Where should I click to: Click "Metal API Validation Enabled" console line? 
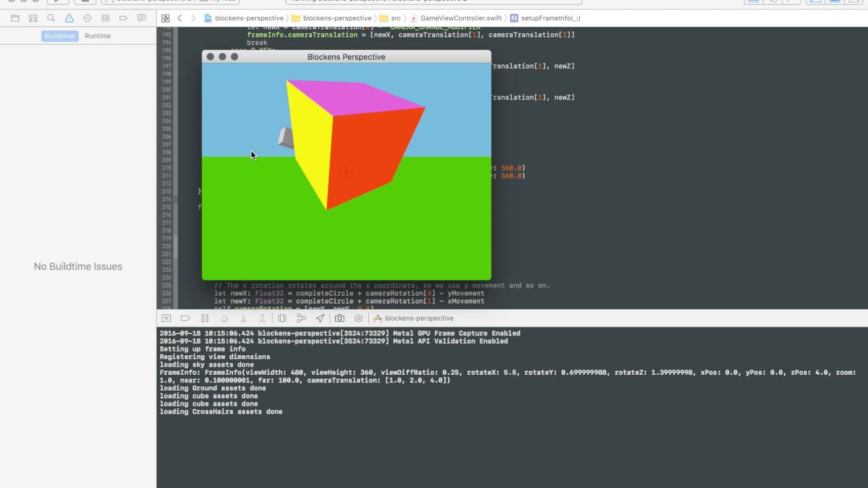point(334,341)
